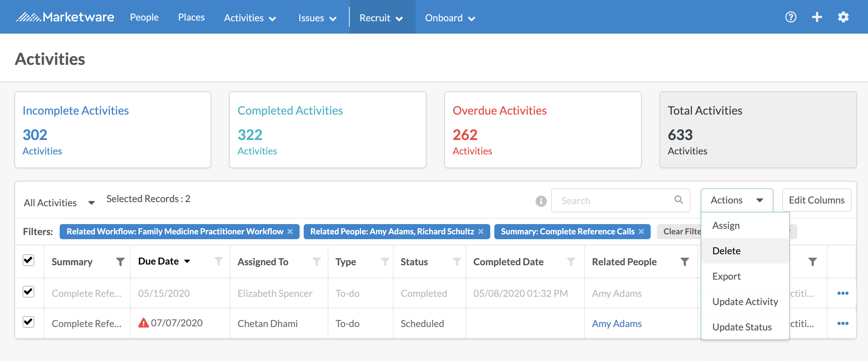
Task: Click the Summary column filter icon
Action: (x=120, y=262)
